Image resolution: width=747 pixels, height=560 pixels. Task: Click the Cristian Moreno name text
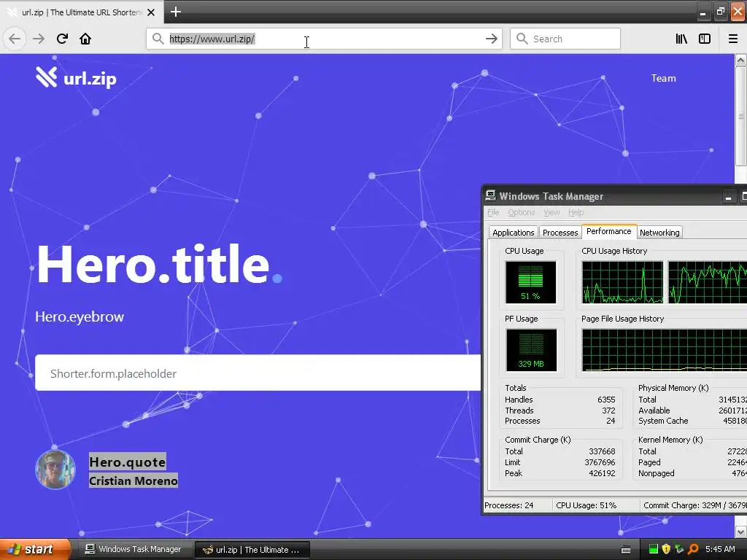click(x=133, y=481)
